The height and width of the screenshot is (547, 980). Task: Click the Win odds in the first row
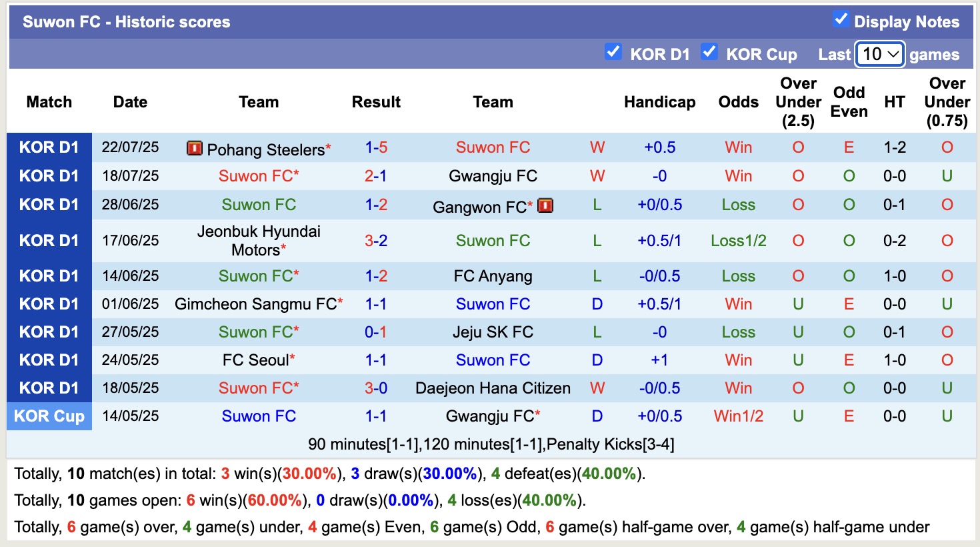point(737,147)
